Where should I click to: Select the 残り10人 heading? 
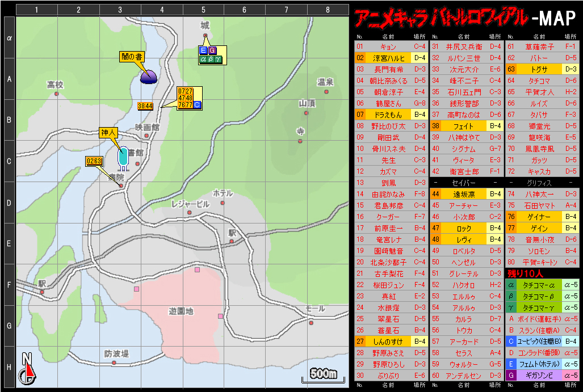525,274
